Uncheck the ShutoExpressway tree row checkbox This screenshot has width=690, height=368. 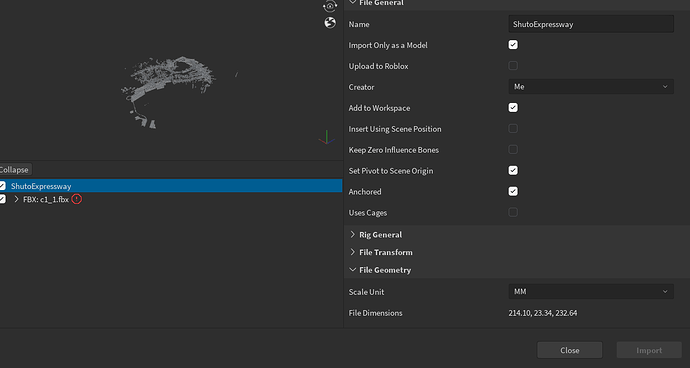pyautogui.click(x=2, y=186)
